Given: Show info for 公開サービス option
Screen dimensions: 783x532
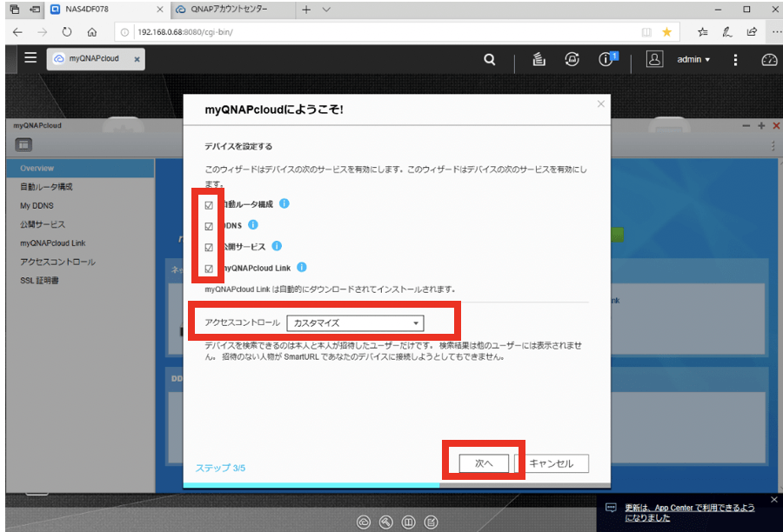Looking at the screenshot, I should coord(277,246).
